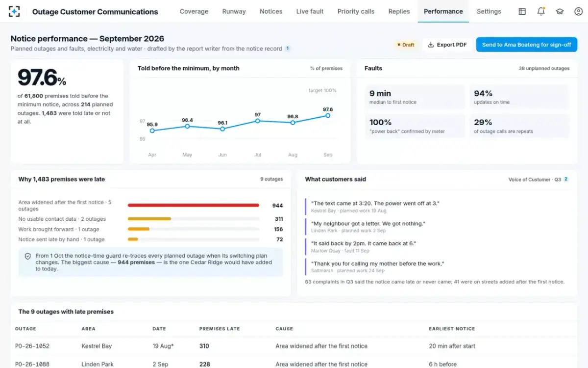Click the Notice sent late by hand bar

tap(133, 239)
